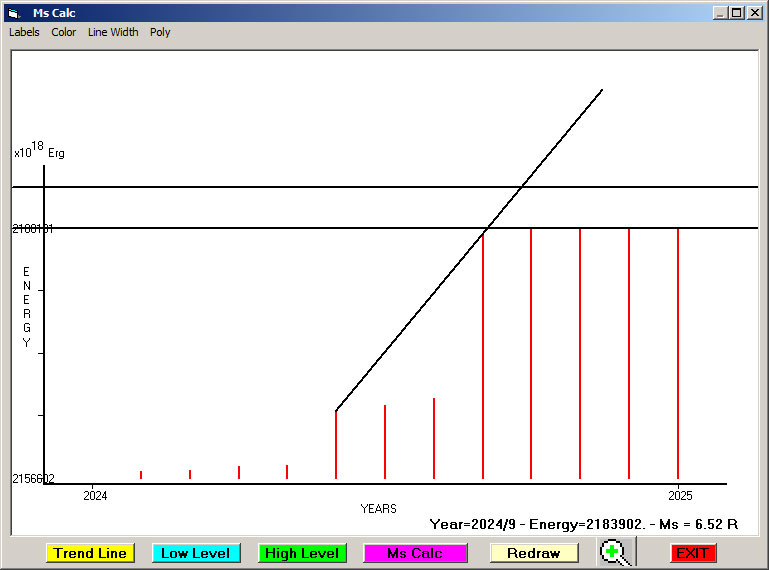Screen dimensions: 769x570
Task: Open the Color menu
Action: click(x=64, y=32)
